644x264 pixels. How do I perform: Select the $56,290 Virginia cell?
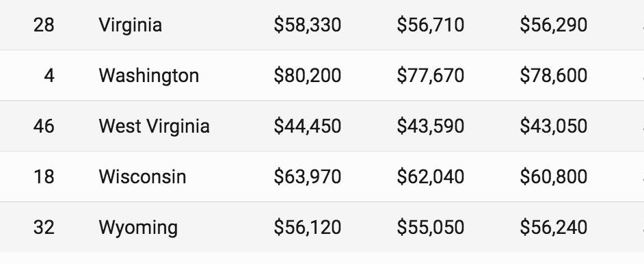pos(553,25)
